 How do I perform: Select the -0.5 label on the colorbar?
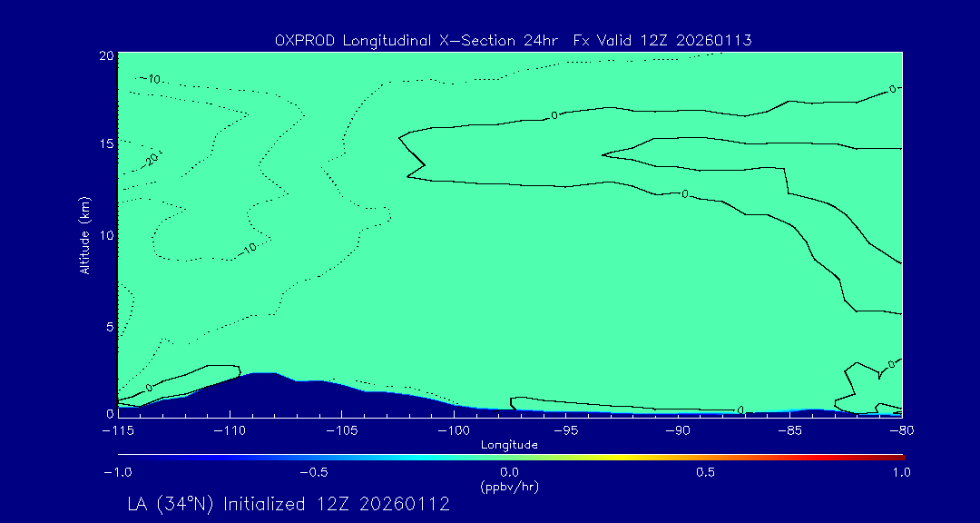point(313,472)
